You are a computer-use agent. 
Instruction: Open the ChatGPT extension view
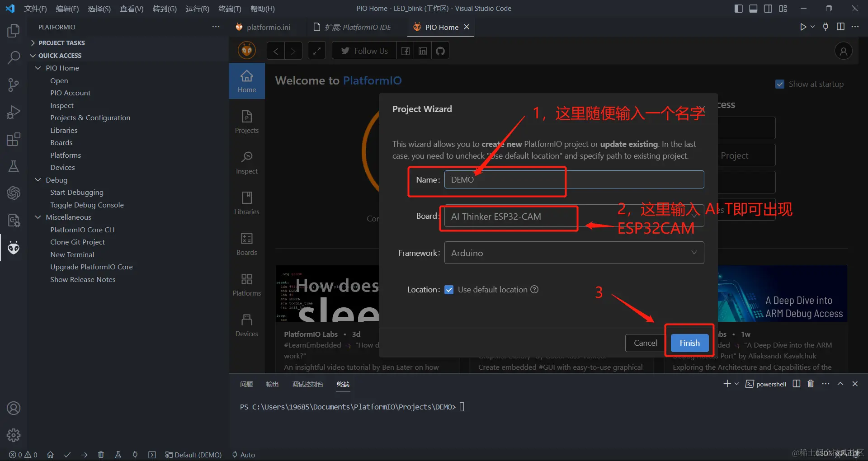point(14,193)
